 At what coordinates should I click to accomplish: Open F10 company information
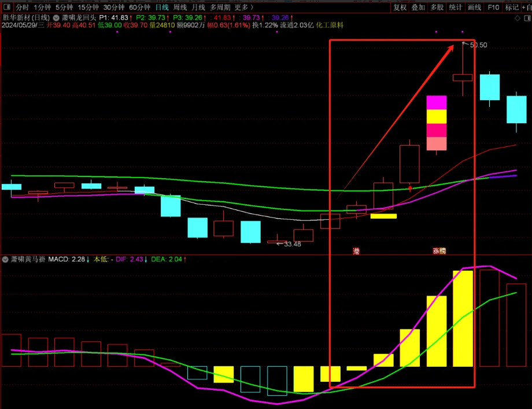(x=493, y=8)
